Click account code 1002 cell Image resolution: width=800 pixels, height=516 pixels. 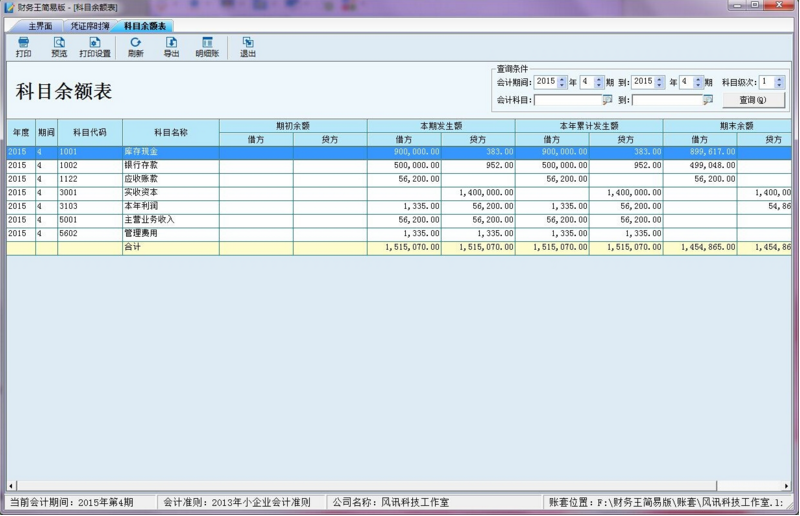coord(90,165)
